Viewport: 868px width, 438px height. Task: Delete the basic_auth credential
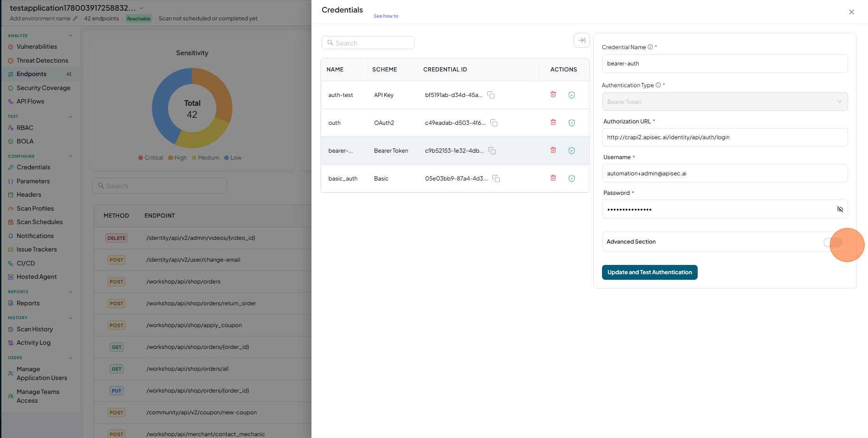coord(553,178)
